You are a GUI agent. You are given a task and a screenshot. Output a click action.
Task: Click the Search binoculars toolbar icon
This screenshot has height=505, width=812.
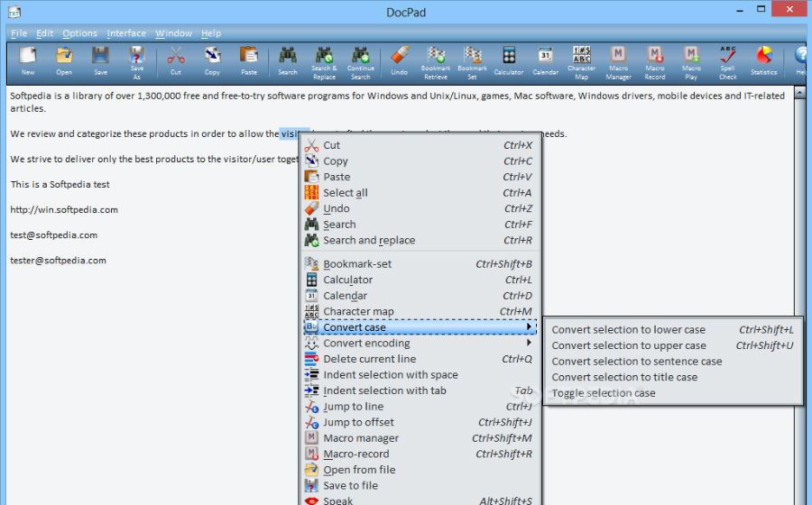(288, 61)
